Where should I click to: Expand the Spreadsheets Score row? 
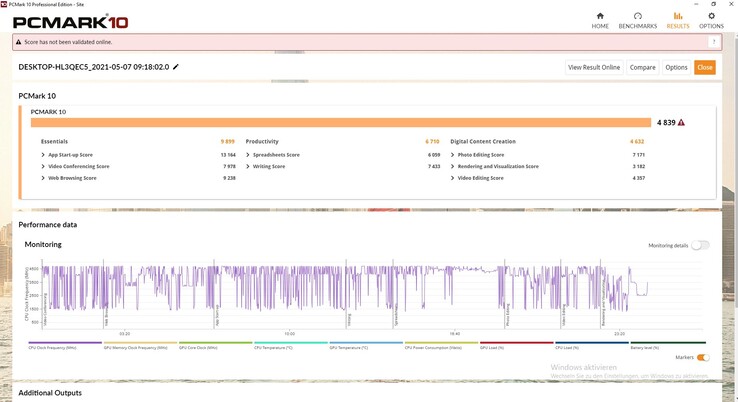click(x=248, y=155)
